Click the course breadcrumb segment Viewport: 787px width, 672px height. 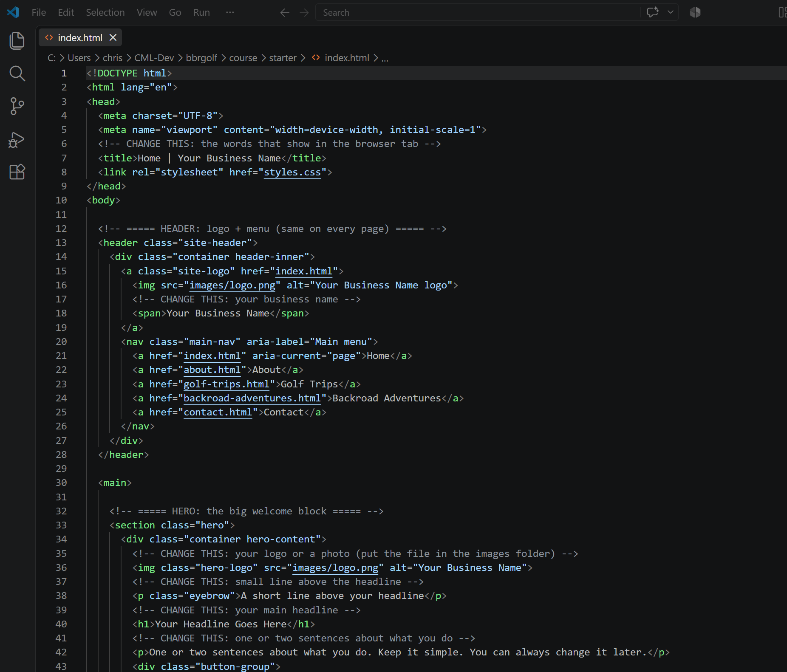(x=243, y=58)
